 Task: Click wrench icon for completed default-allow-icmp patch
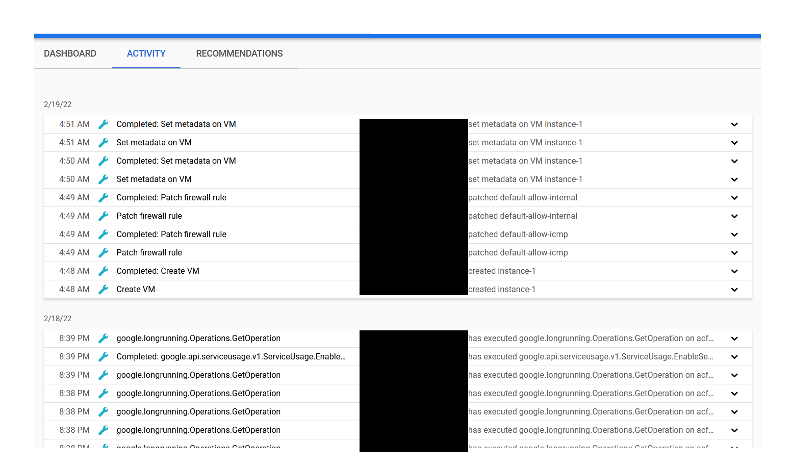coord(103,234)
